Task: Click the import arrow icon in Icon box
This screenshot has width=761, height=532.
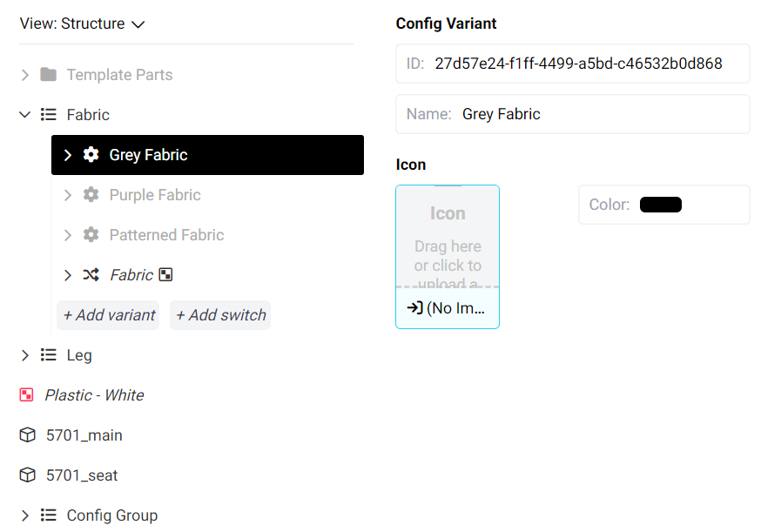Action: 414,308
